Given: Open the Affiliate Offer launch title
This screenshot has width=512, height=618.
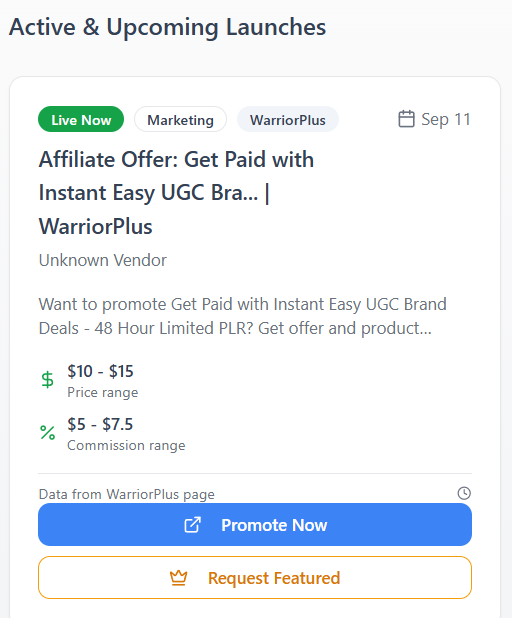Looking at the screenshot, I should [176, 193].
